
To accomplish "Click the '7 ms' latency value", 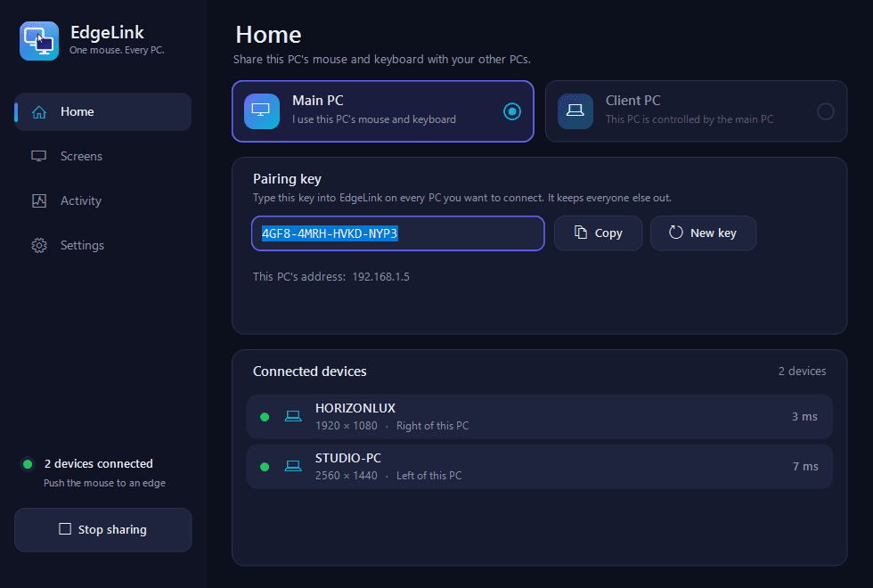I will (x=805, y=467).
